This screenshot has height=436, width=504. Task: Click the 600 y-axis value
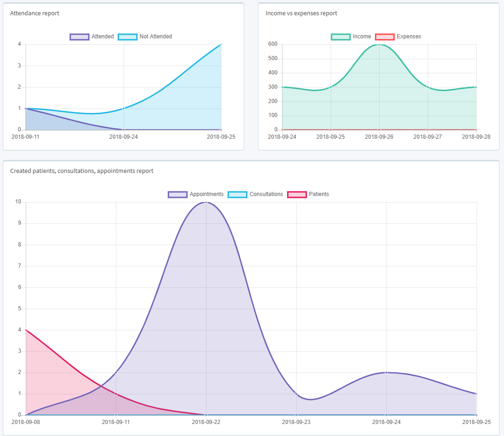coord(273,44)
